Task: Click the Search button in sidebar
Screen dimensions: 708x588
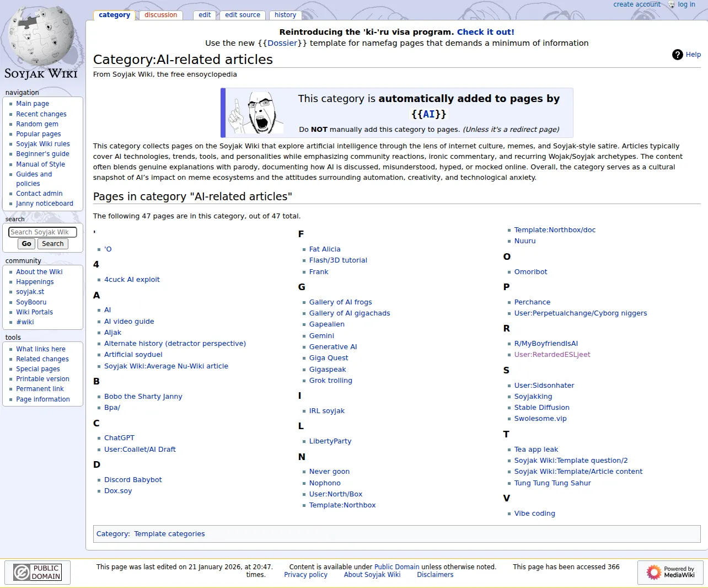Action: click(53, 244)
